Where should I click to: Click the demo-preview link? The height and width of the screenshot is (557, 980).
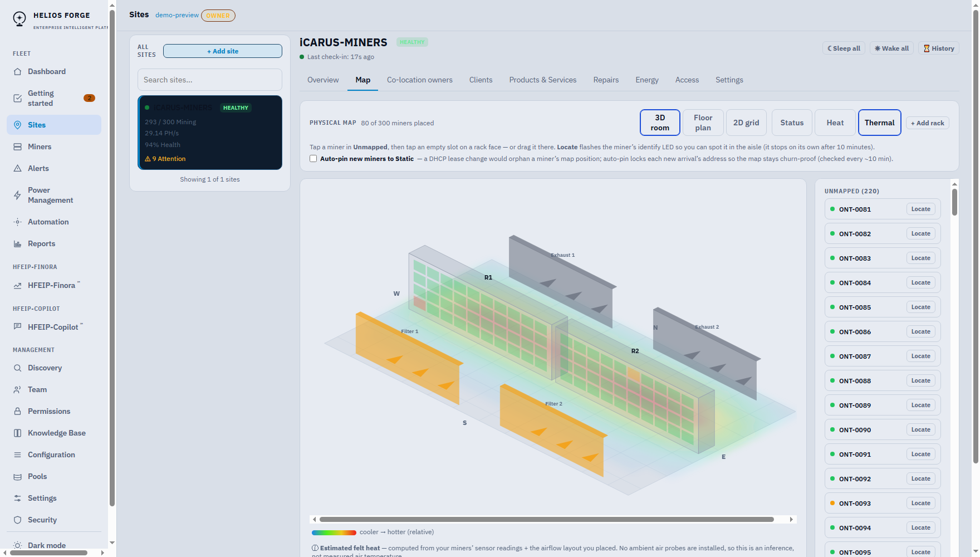click(177, 15)
